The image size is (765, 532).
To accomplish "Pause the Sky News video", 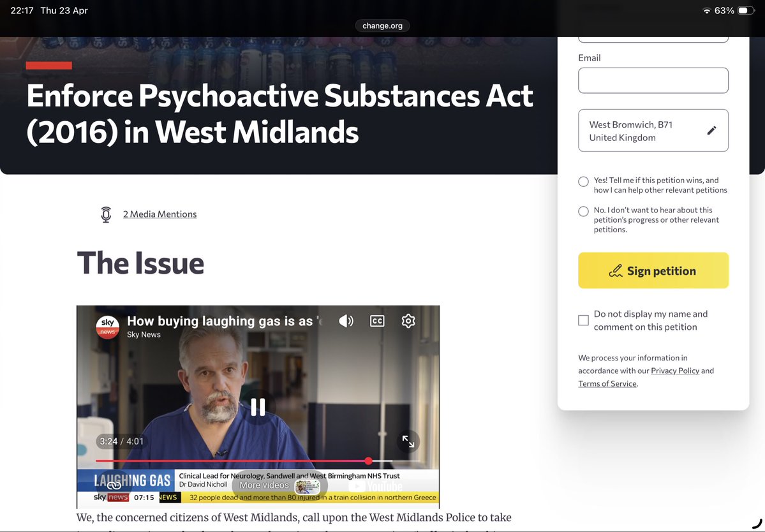I will click(258, 407).
